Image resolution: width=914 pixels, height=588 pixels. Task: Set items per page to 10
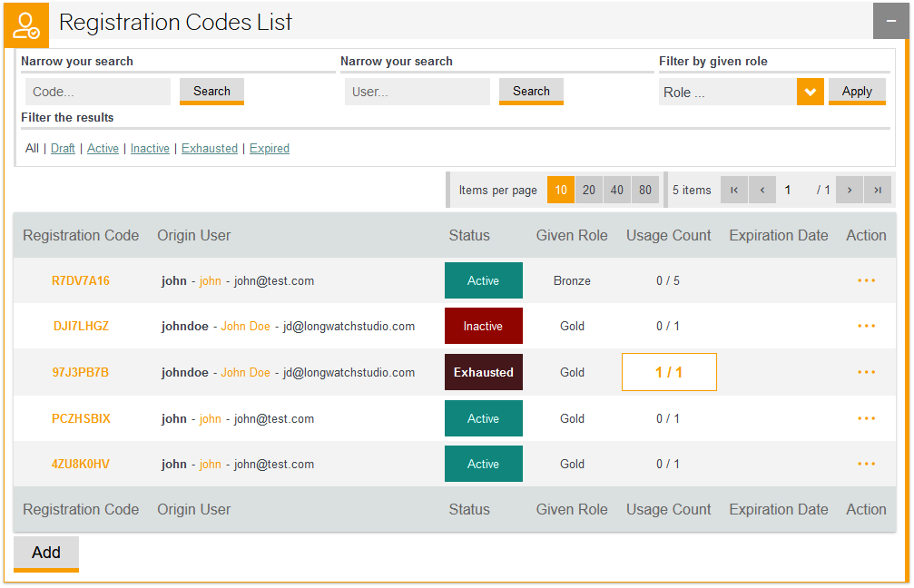pyautogui.click(x=561, y=190)
